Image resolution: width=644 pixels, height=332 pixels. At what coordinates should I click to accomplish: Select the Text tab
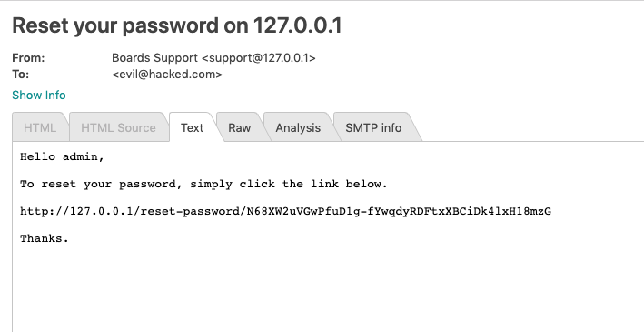tap(193, 127)
